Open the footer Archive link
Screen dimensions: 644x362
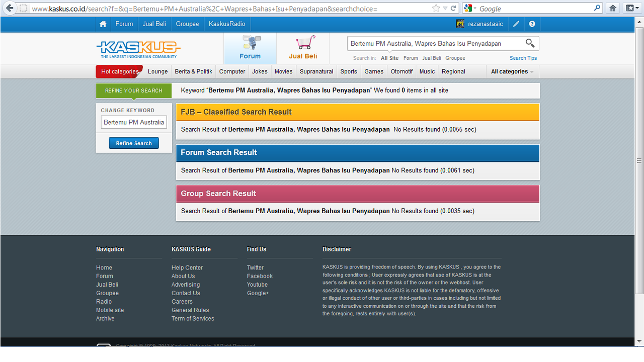(105, 319)
